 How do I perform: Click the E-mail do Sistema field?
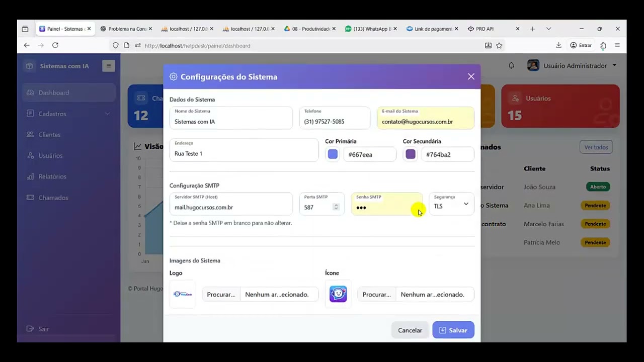(426, 118)
